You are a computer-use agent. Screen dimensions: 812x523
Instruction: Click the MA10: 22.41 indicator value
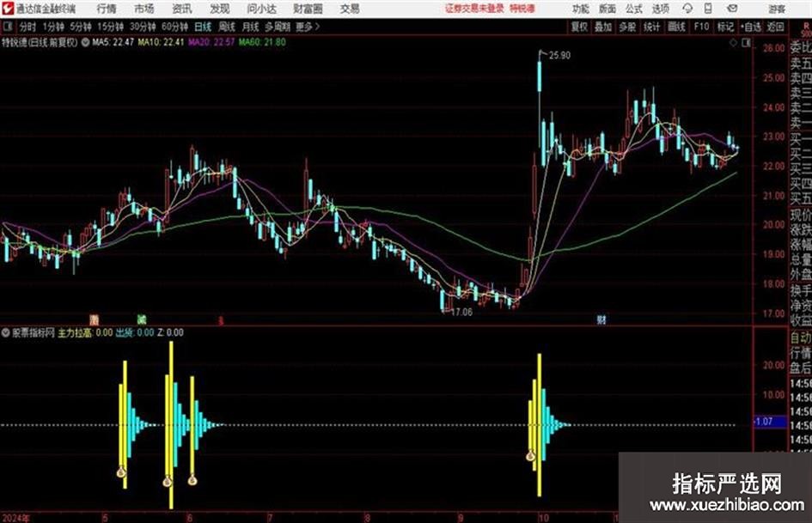(161, 42)
